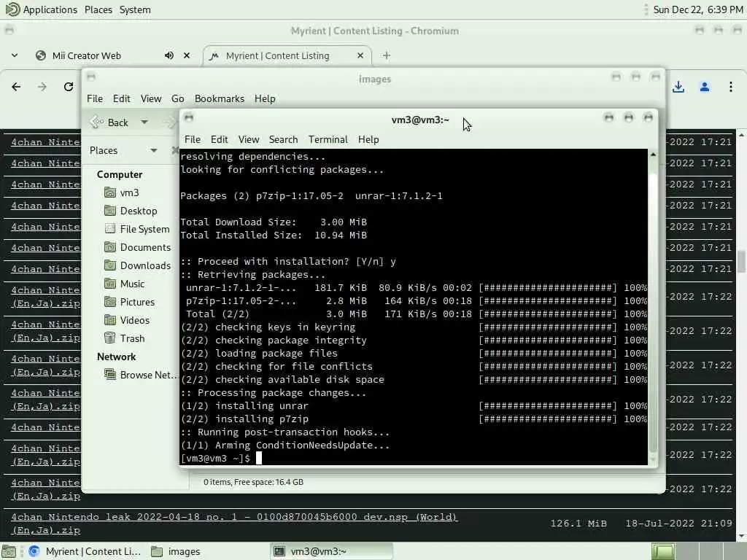Open Chromium three-dot menu
This screenshot has width=747, height=560.
pos(730,87)
